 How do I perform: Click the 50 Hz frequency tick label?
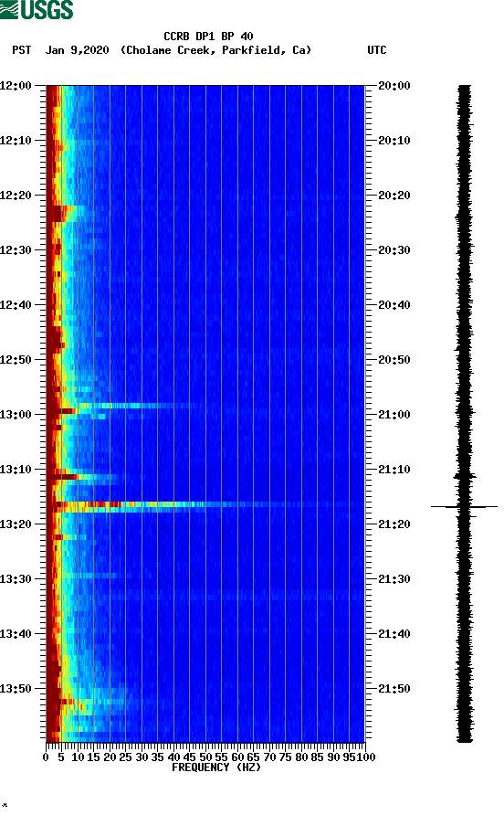pyautogui.click(x=205, y=757)
